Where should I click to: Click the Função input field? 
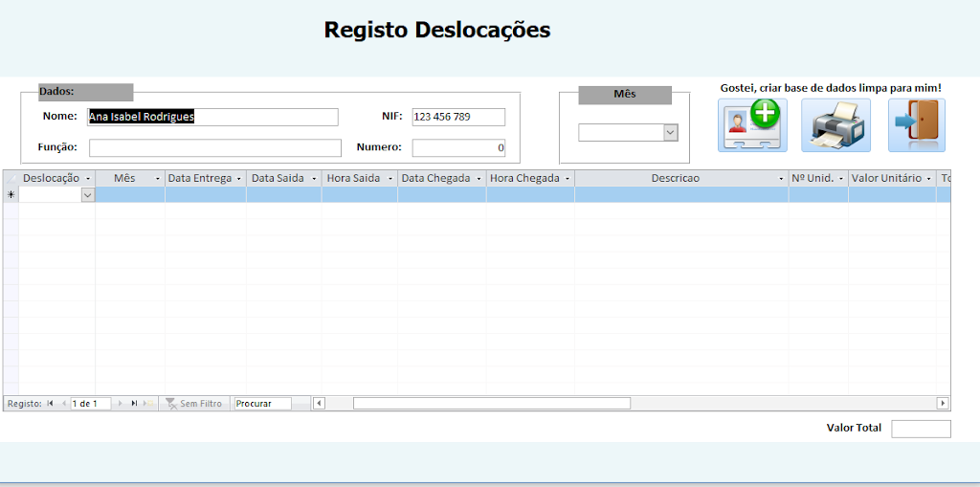click(214, 148)
